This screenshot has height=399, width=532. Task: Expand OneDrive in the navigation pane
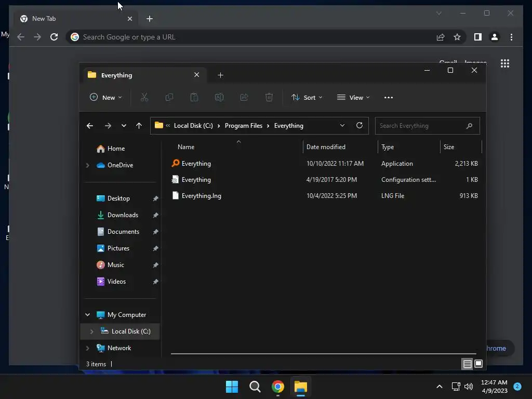point(87,165)
